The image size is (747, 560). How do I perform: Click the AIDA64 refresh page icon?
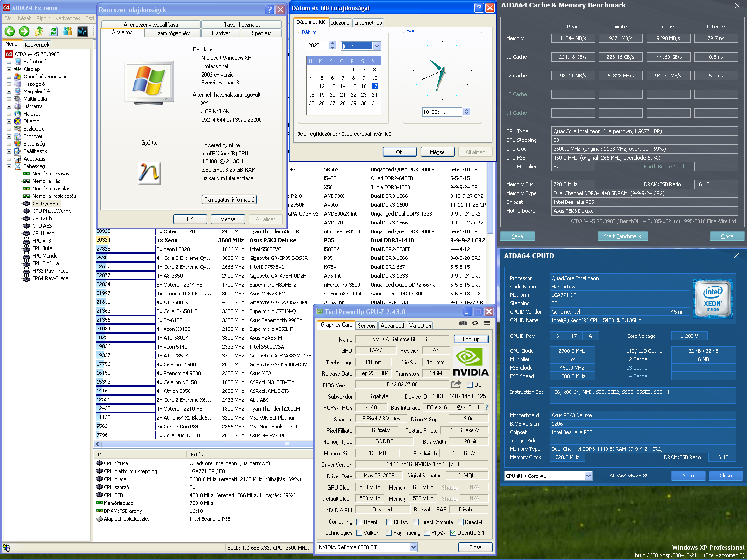(x=54, y=31)
